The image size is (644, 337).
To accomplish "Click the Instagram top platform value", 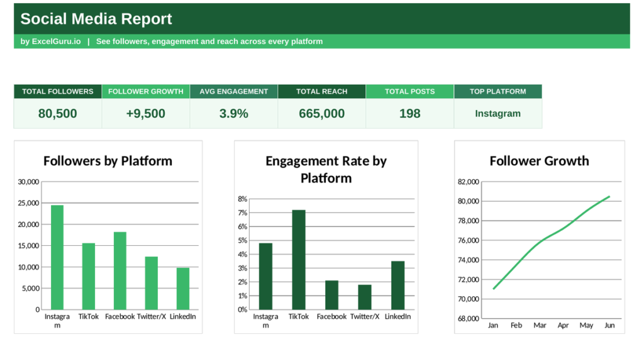I will tap(498, 114).
